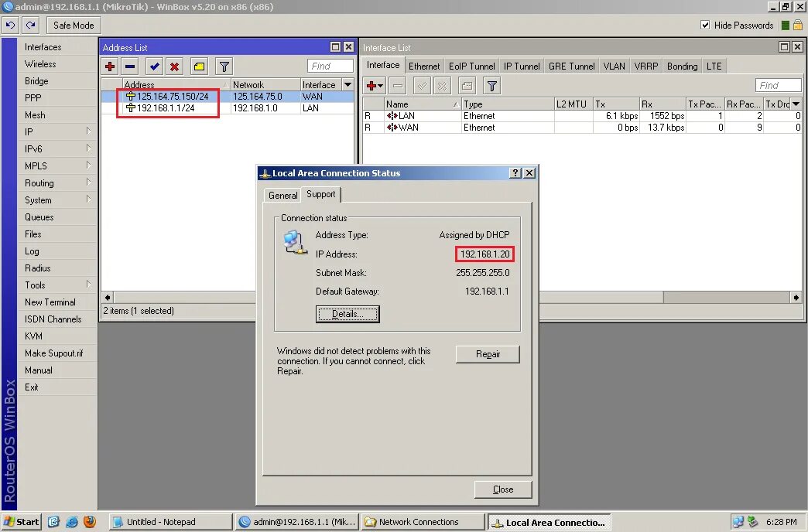Viewport: 808px width, 532px height.
Task: Add a new address with red plus
Action: [x=110, y=66]
